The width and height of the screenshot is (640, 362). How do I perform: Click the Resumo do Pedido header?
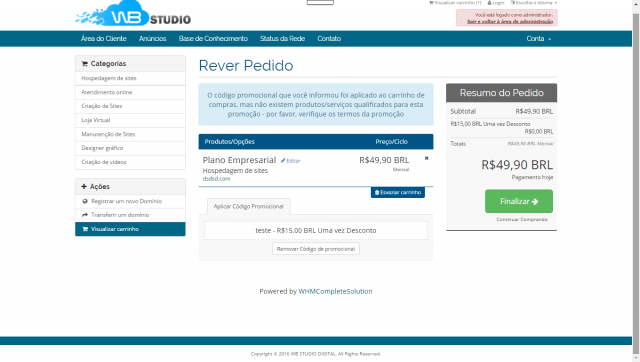tap(502, 93)
